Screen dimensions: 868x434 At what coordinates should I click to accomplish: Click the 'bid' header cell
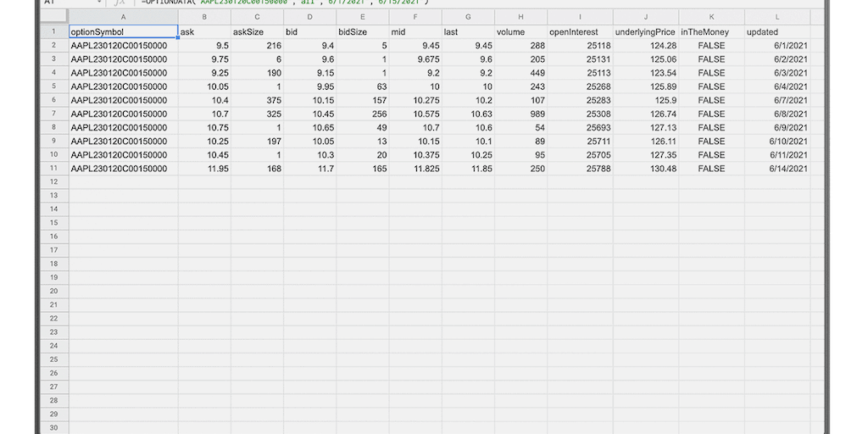point(310,32)
